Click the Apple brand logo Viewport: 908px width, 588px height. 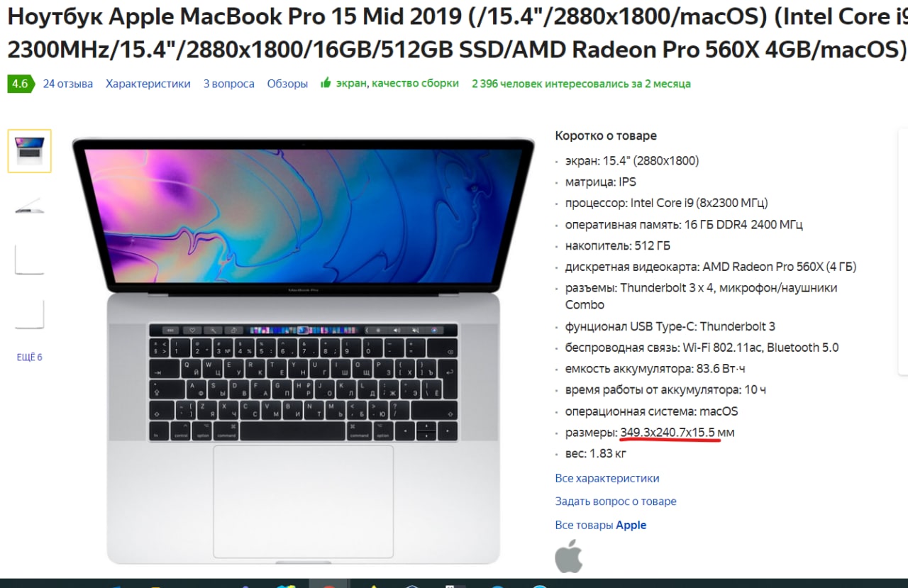click(569, 555)
